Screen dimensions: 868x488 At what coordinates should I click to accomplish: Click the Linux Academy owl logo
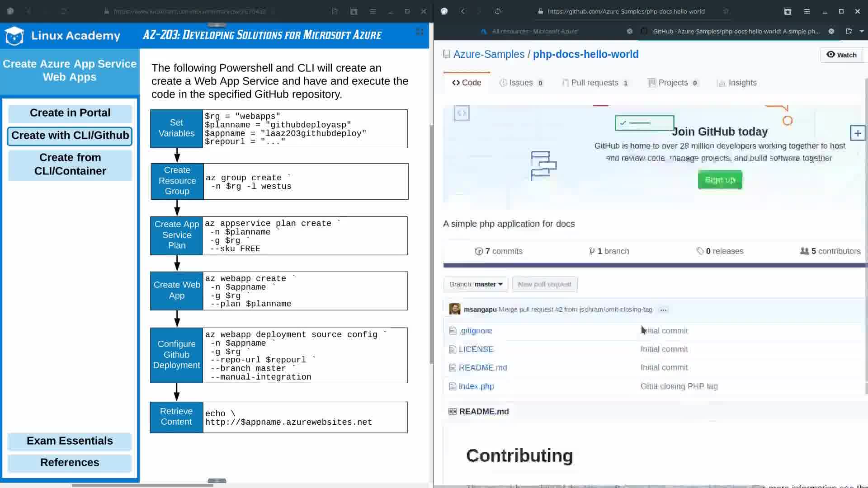point(14,36)
